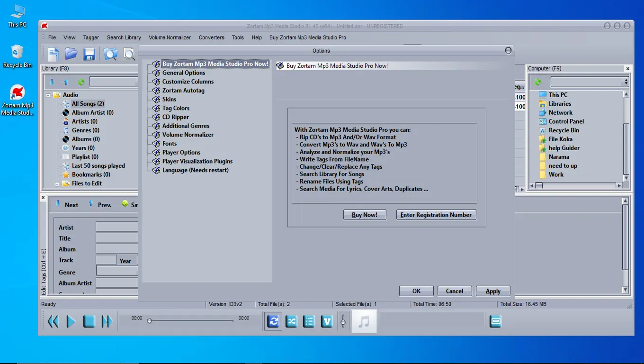Select Artists (0) in Library tree
644x364 pixels.
(85, 121)
